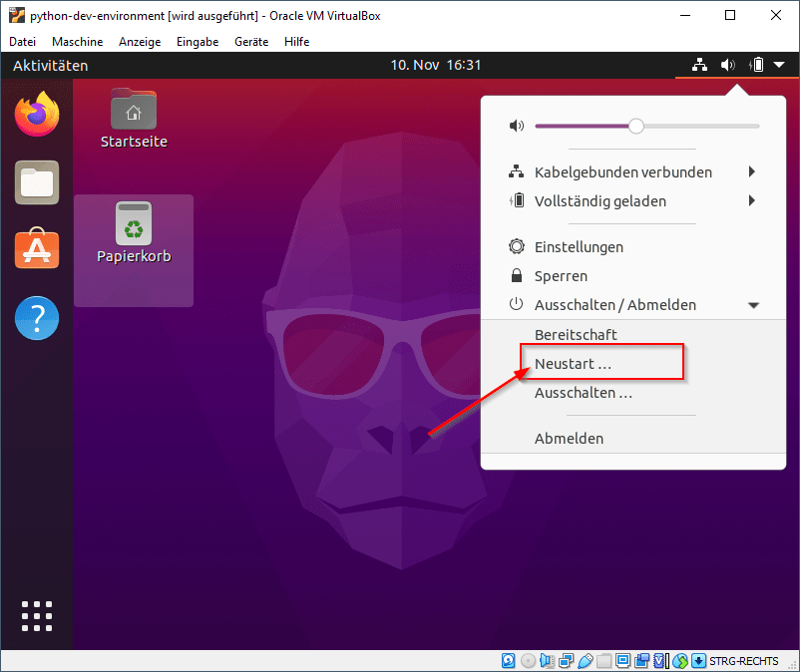Click the mouse integration status icon
The image size is (800, 672).
[679, 660]
